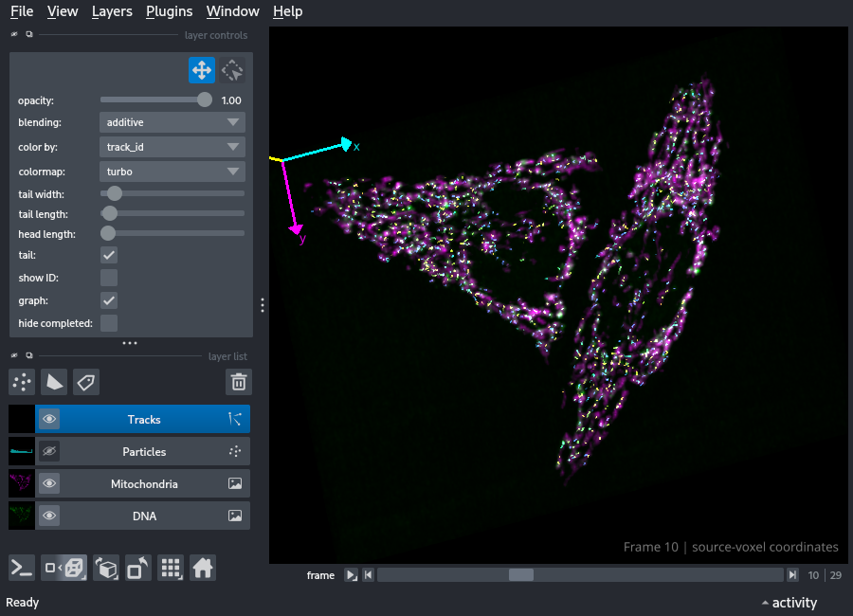Open the Window menu
This screenshot has width=853, height=616.
(233, 11)
